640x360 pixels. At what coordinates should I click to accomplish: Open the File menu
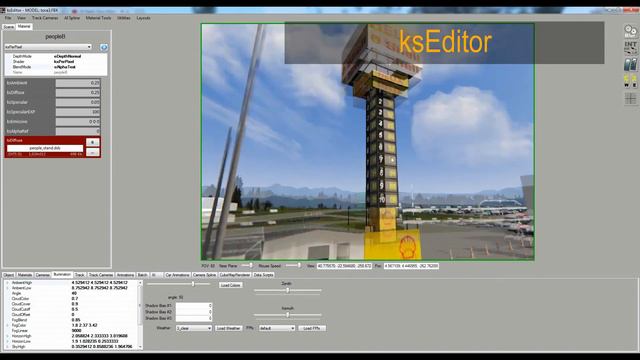tap(8, 18)
